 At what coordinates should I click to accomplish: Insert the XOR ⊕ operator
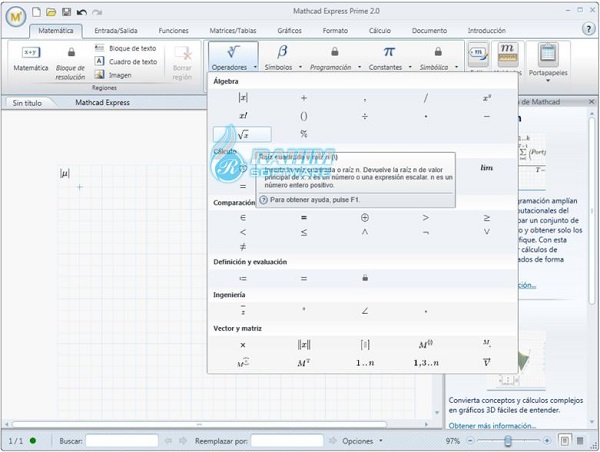coord(365,218)
